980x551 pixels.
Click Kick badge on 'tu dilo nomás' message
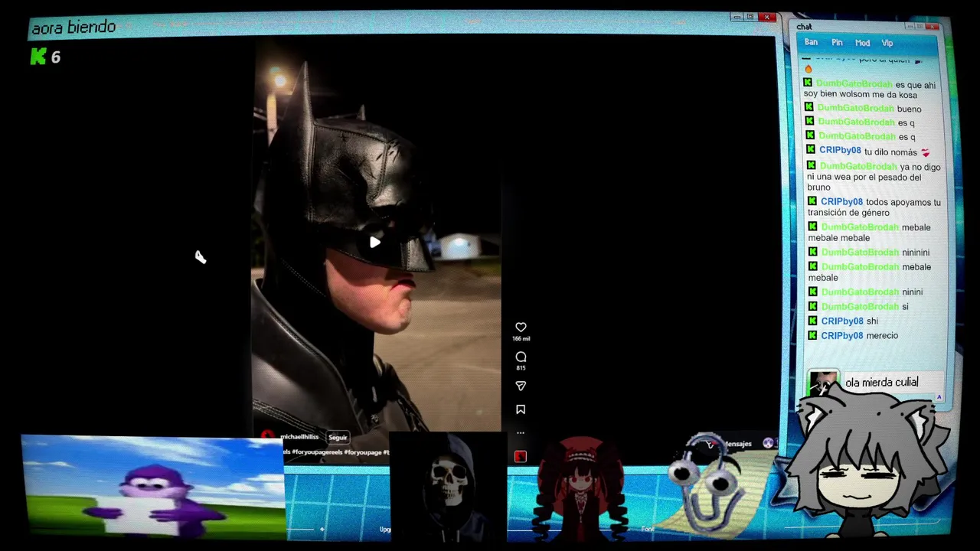pos(811,150)
